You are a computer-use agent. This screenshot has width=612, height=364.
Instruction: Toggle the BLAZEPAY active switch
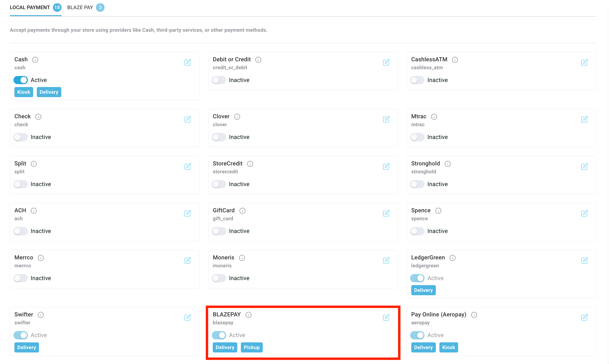coord(219,335)
